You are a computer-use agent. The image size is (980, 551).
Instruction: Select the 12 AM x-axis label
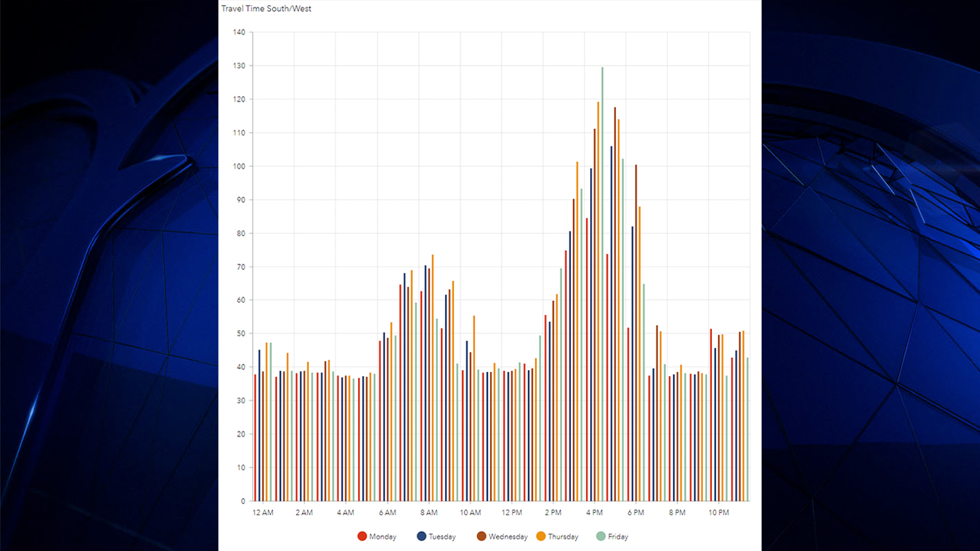(x=263, y=512)
